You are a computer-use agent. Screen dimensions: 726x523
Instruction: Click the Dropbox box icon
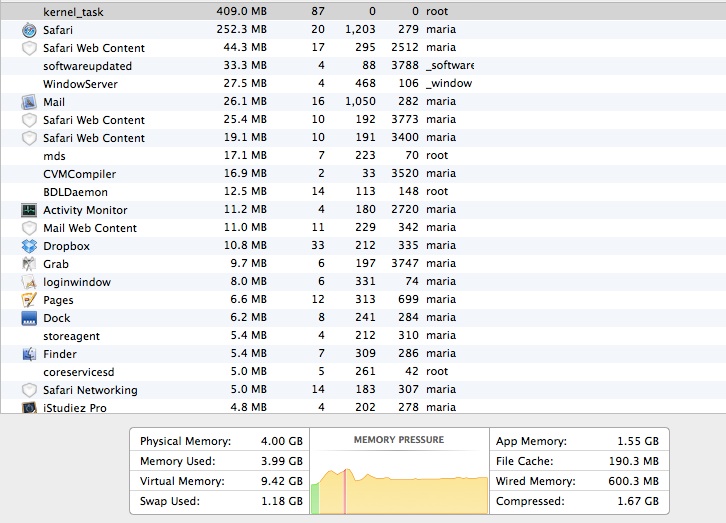[29, 246]
